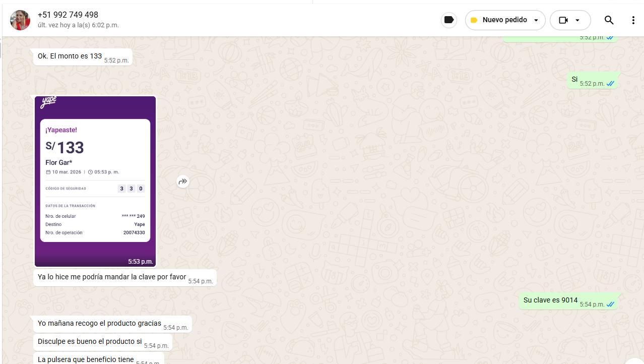Click checkmarks on "Su clave es 9014"
644x364 pixels.
tap(610, 305)
